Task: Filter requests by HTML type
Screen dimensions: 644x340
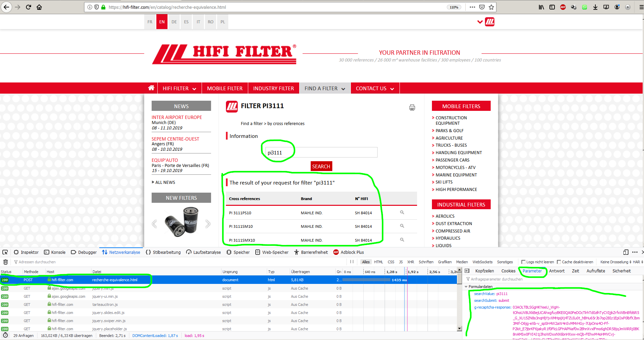Action: tap(379, 262)
